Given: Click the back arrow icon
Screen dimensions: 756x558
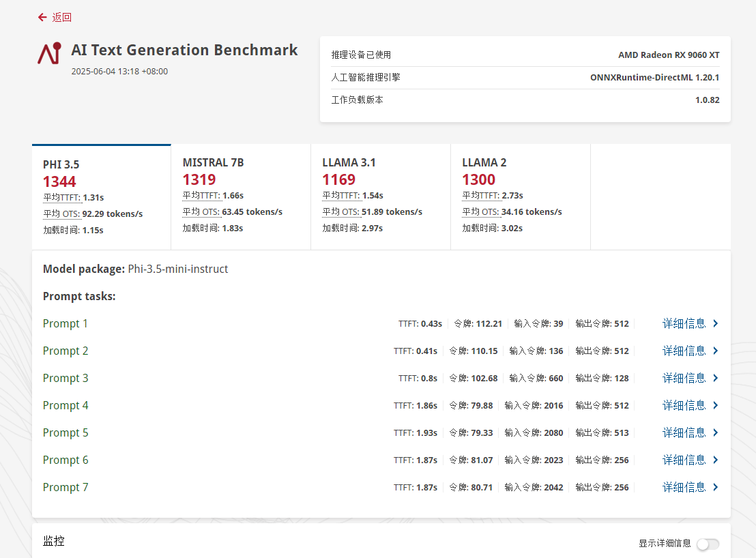Looking at the screenshot, I should pos(42,17).
